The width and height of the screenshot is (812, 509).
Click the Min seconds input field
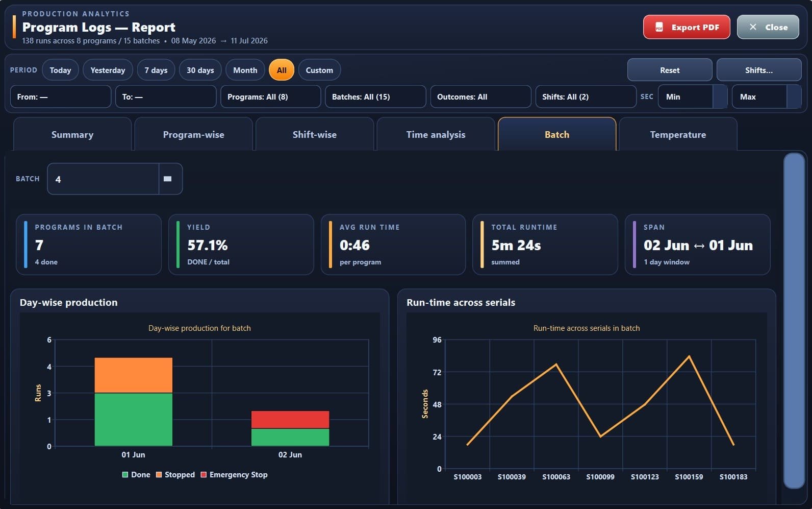tap(686, 97)
